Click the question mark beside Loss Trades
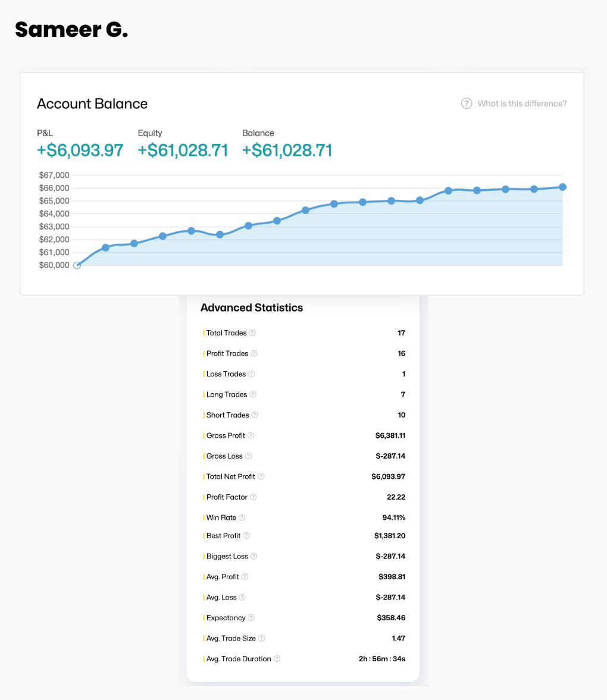Image resolution: width=607 pixels, height=700 pixels. [x=252, y=374]
